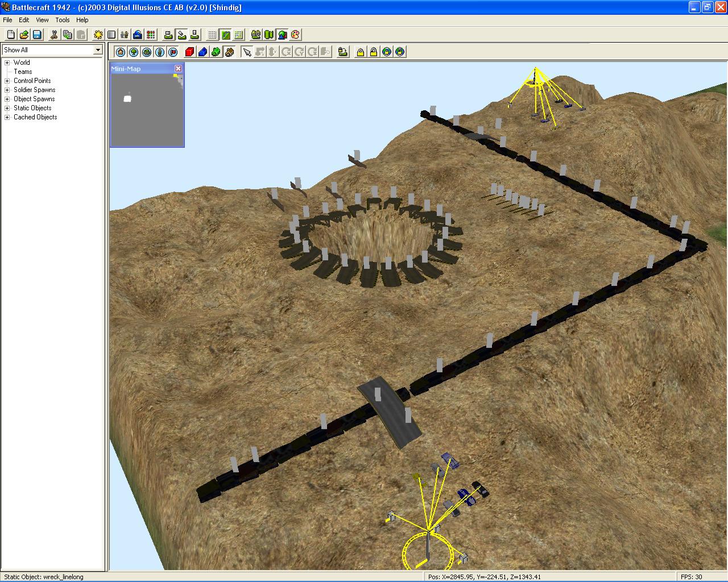Toggle the soldier filter round icon
The image size is (728, 582).
click(160, 52)
